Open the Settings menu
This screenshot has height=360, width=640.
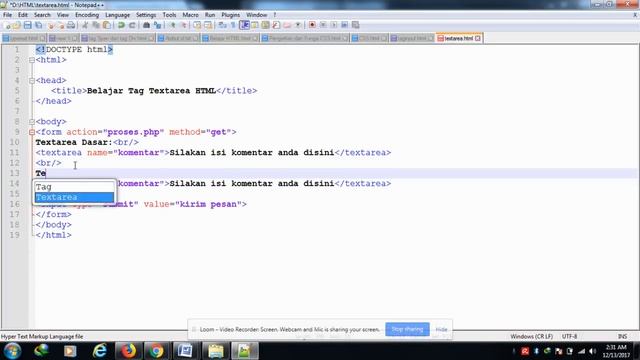tap(146, 15)
